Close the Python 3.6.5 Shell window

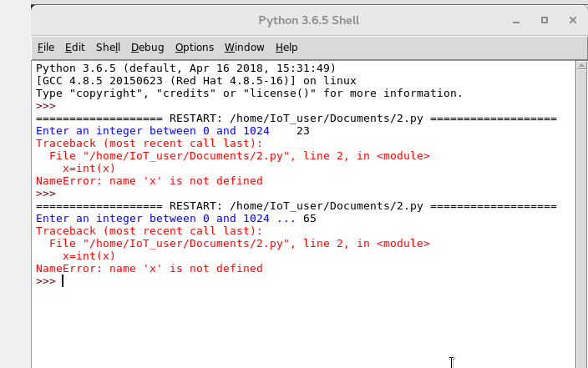[570, 19]
